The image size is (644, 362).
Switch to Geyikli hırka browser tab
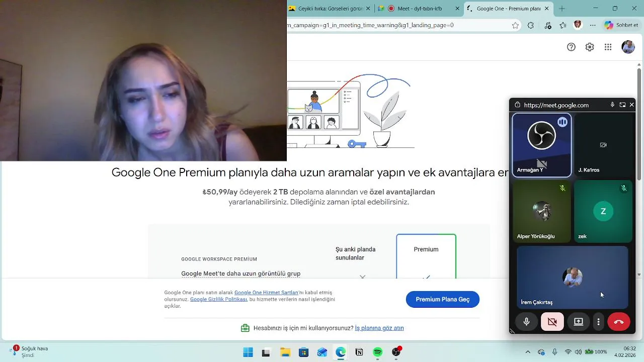330,9
